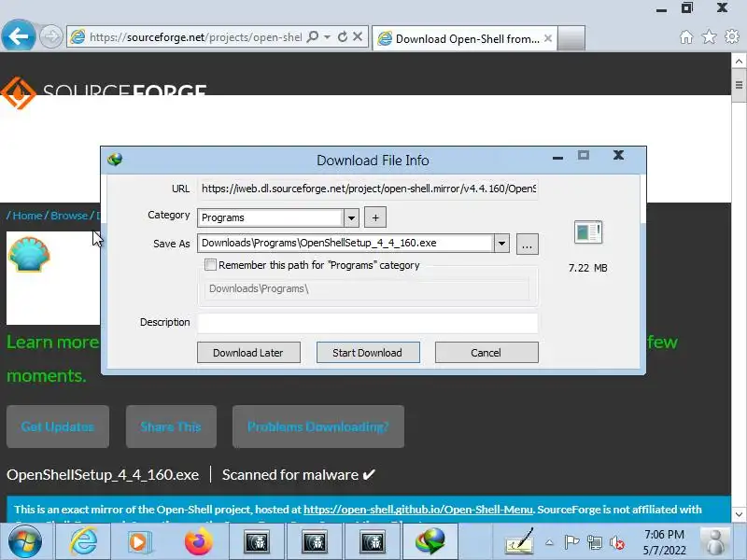Close the Download Open-Shell tab
This screenshot has width=747, height=560.
coord(548,38)
